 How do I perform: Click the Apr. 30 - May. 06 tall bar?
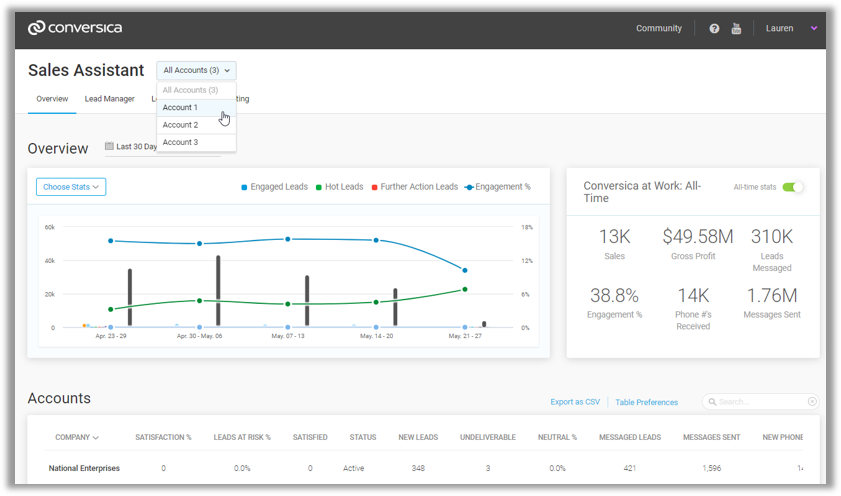(x=218, y=291)
